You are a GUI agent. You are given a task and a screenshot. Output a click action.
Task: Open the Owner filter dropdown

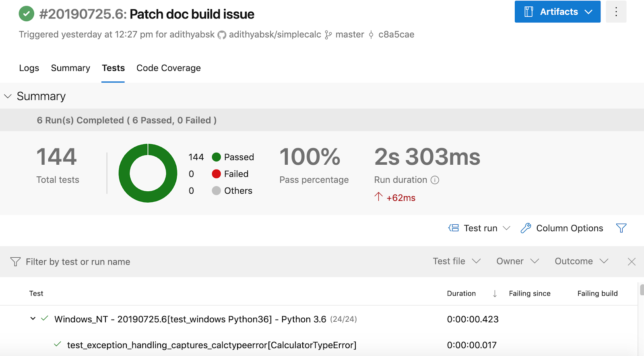(517, 261)
